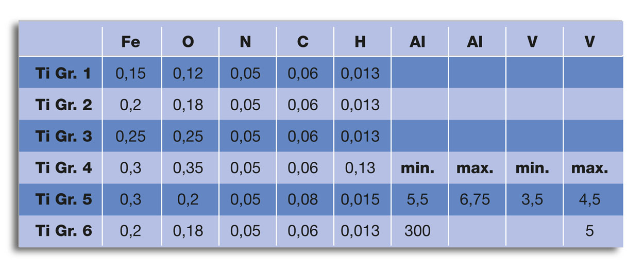
Task: Select the 0,08 carbon value for Ti Gr. 5
Action: click(303, 199)
